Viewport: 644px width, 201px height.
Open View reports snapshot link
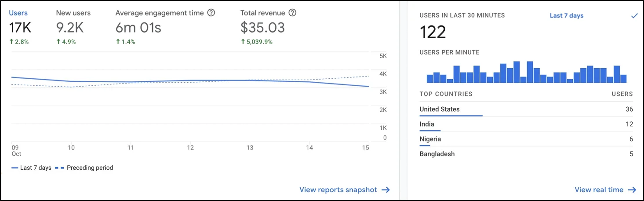pos(338,190)
